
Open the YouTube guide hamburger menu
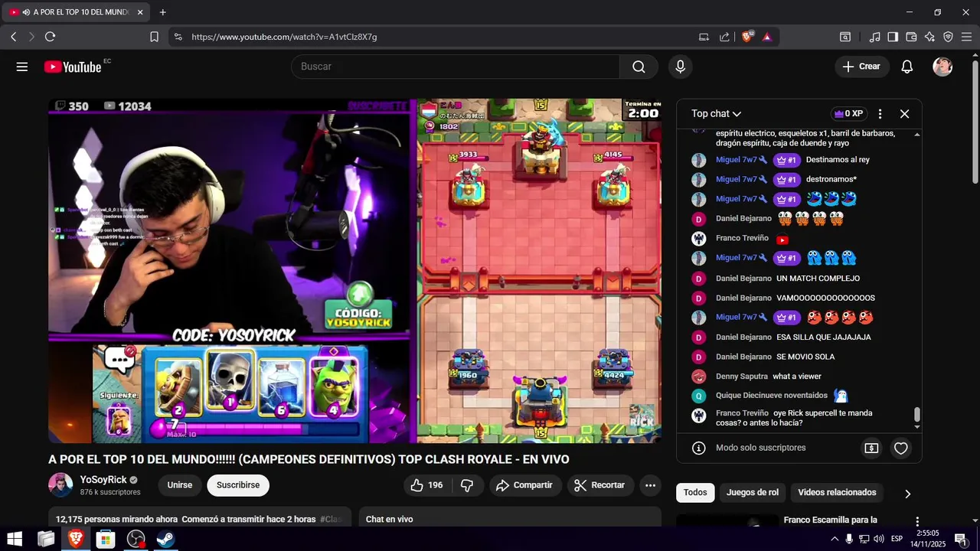21,67
